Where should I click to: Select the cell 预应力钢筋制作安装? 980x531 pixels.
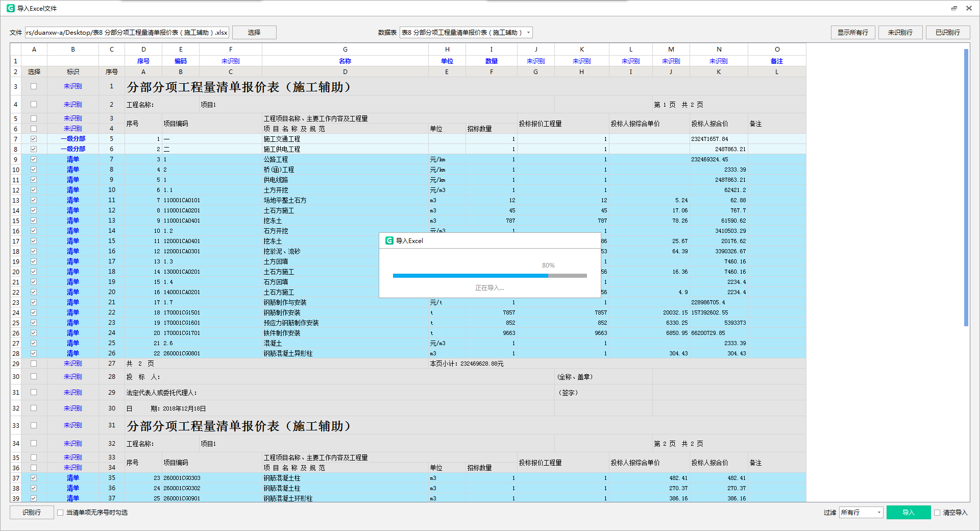(x=345, y=323)
